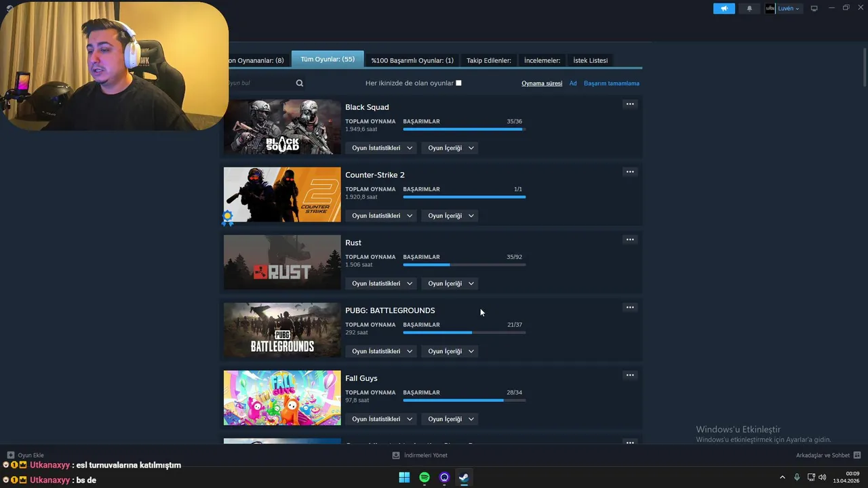Image resolution: width=868 pixels, height=488 pixels.
Task: Open the Luvên account dropdown
Action: 783,9
